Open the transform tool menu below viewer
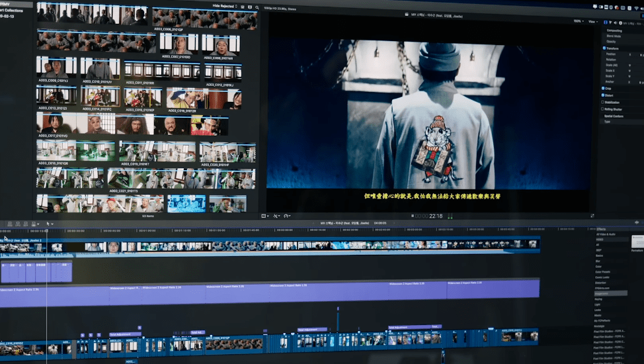Viewport: 644px width, 364px height. (265, 216)
